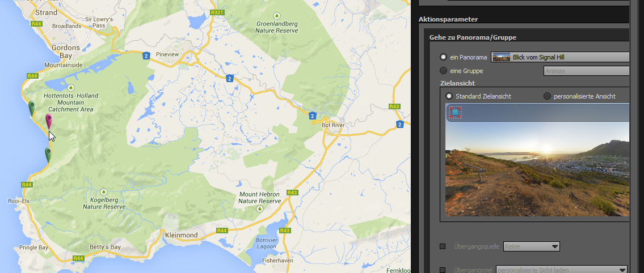This screenshot has width=644, height=273.
Task: Click the Bot River label on map
Action: (x=334, y=124)
